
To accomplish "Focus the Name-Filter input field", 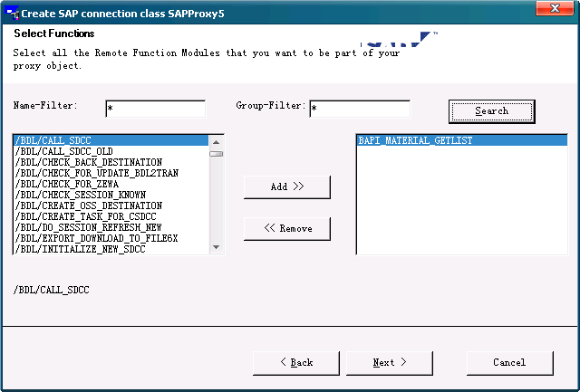I will (156, 109).
